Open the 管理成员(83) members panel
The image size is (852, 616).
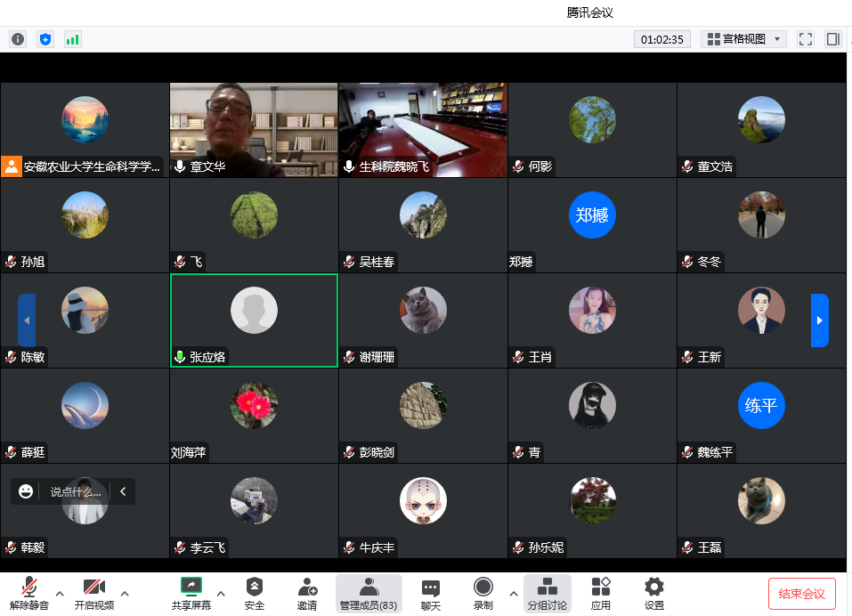point(369,594)
